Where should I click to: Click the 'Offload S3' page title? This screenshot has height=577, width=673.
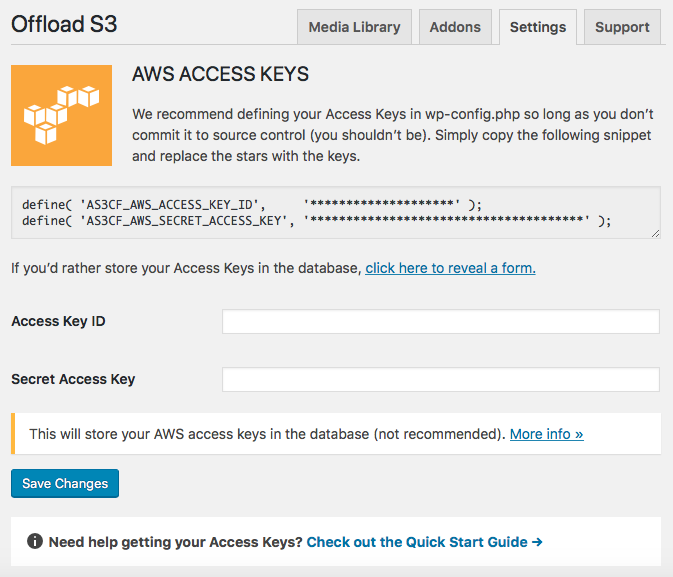(64, 24)
